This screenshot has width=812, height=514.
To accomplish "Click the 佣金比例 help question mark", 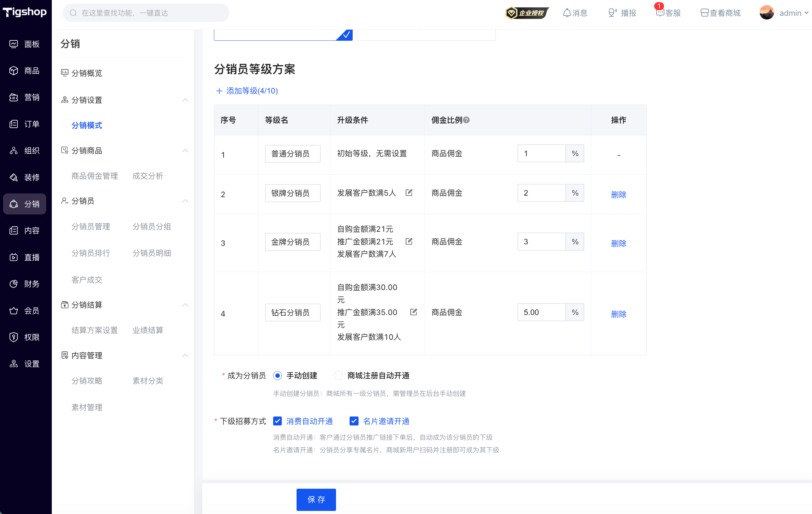I will pyautogui.click(x=466, y=120).
